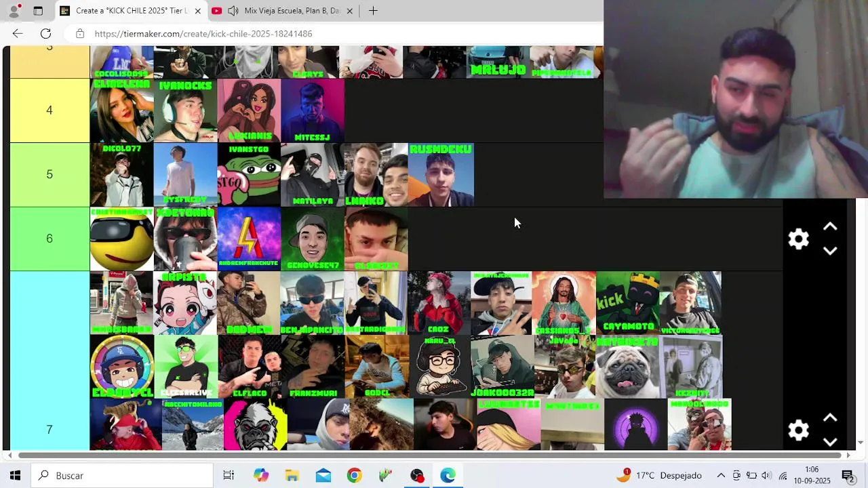868x488 pixels.
Task: Select the yellow tier 4 label
Action: click(50, 110)
